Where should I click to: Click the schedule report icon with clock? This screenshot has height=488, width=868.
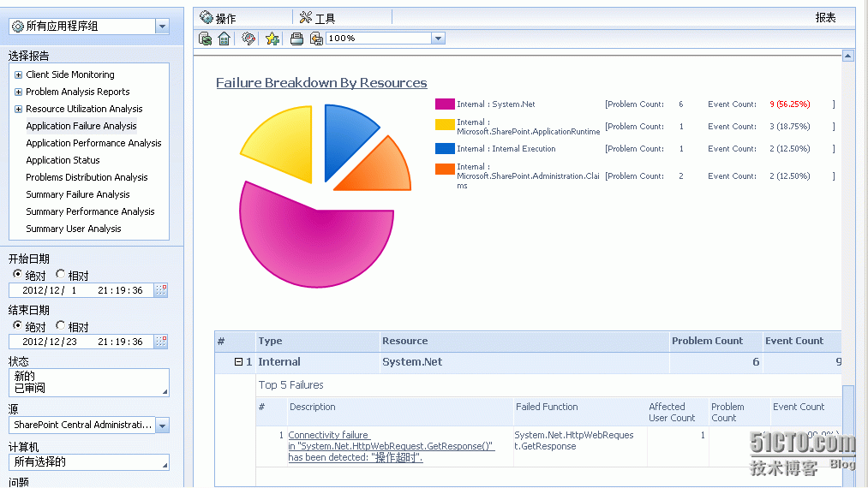pyautogui.click(x=248, y=39)
